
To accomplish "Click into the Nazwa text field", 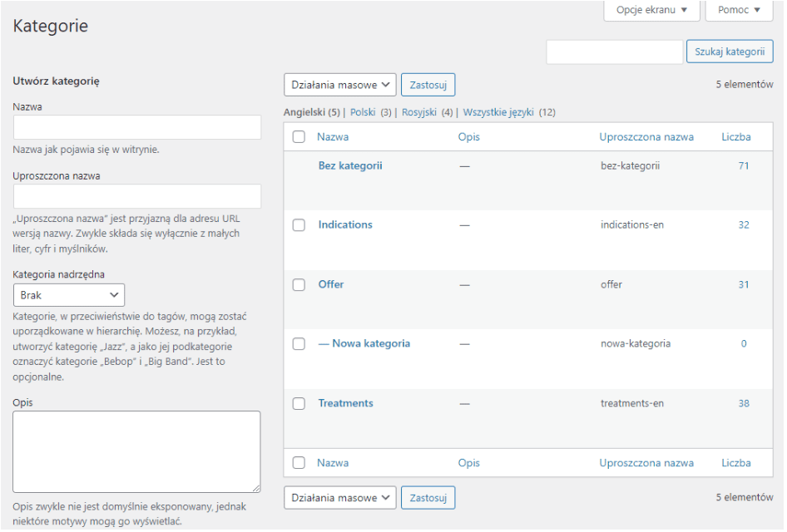I will click(137, 127).
